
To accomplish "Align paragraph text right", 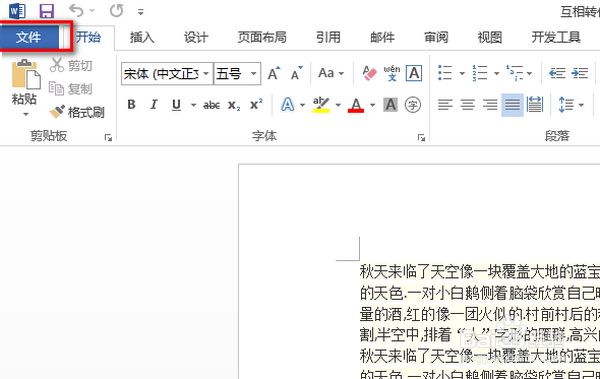I will tap(490, 105).
